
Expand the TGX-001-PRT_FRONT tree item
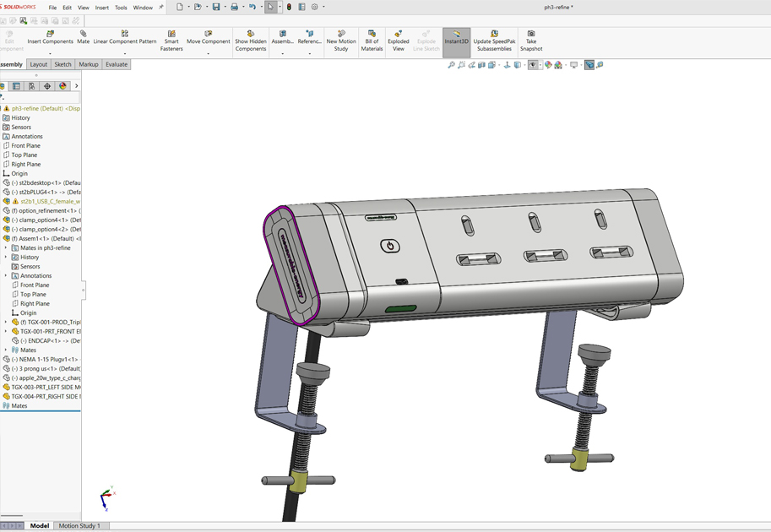point(6,332)
